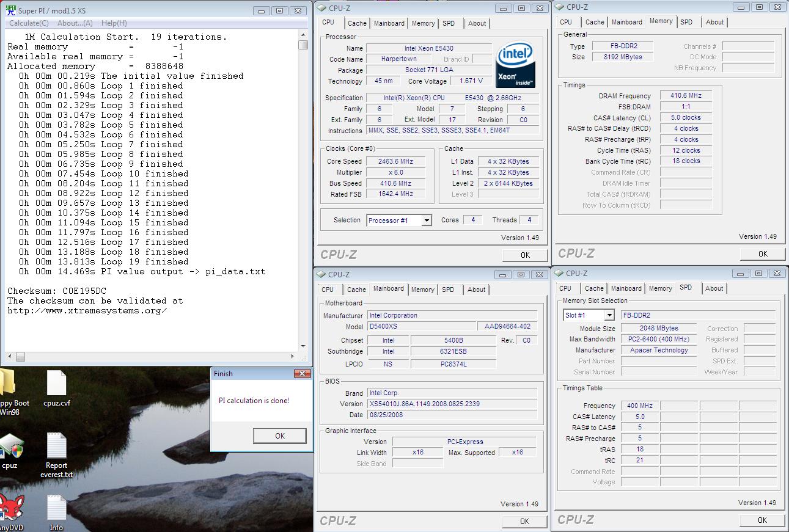The image size is (789, 532).
Task: Click the mainboard Model D5400XS value
Action: [x=420, y=326]
